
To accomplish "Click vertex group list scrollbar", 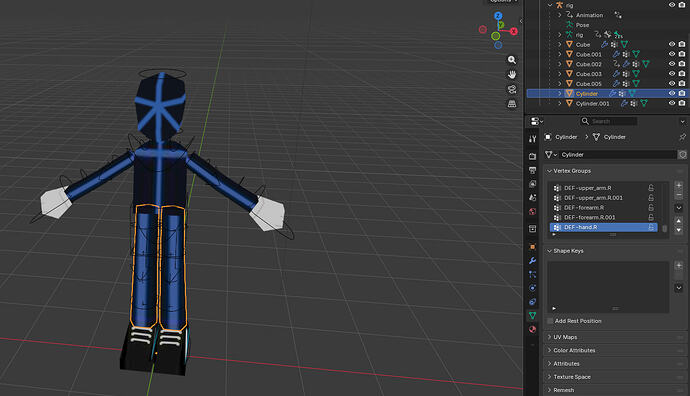I will coord(664,229).
